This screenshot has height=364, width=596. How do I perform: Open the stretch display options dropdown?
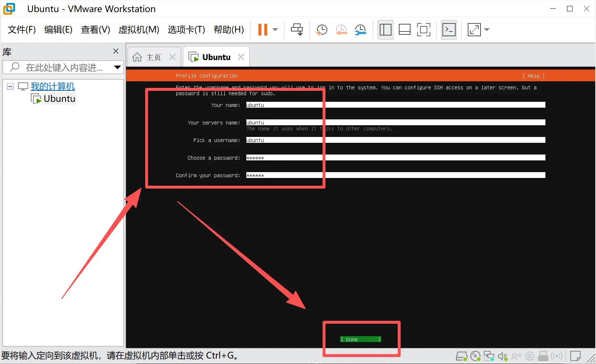(x=487, y=30)
